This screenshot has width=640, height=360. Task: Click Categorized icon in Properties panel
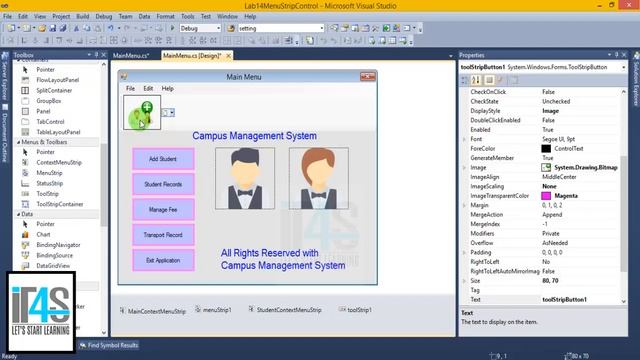coord(465,80)
